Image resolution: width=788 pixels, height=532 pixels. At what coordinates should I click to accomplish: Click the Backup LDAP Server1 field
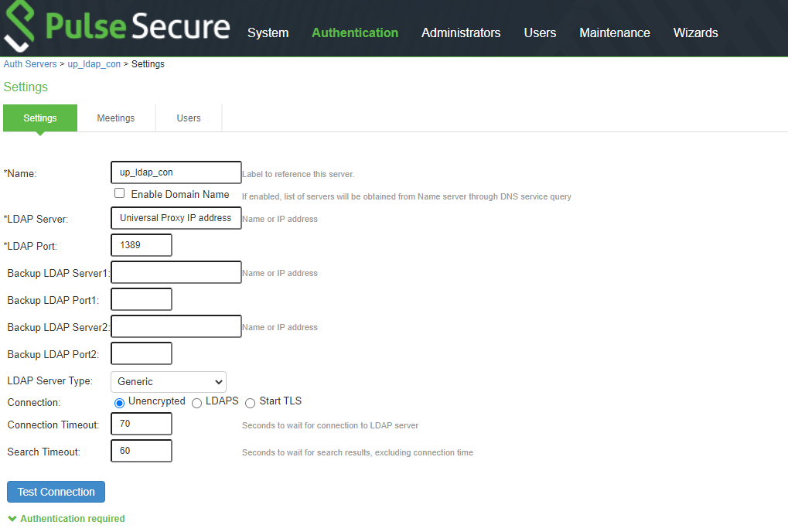176,271
